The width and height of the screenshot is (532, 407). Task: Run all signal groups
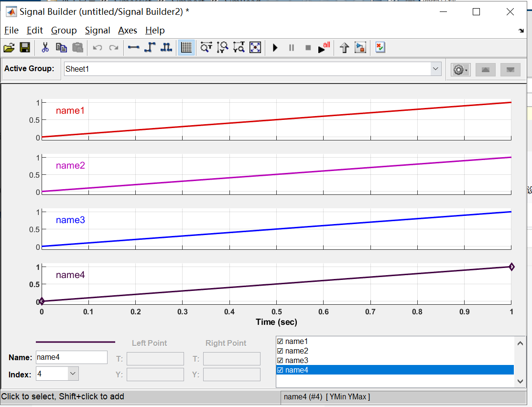[324, 47]
